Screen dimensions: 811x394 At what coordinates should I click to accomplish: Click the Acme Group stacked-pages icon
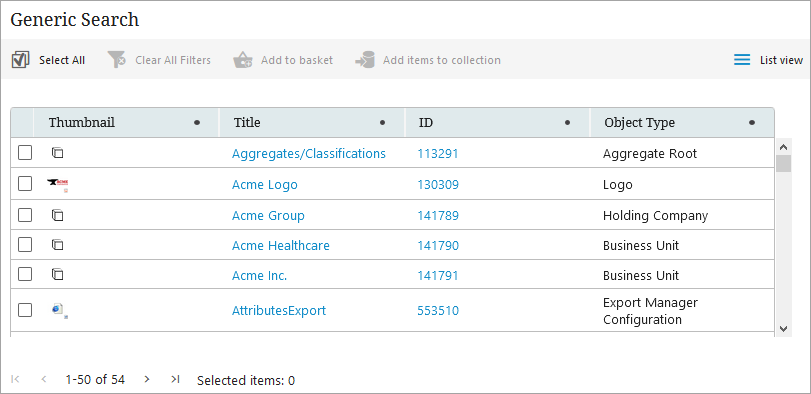[x=57, y=215]
